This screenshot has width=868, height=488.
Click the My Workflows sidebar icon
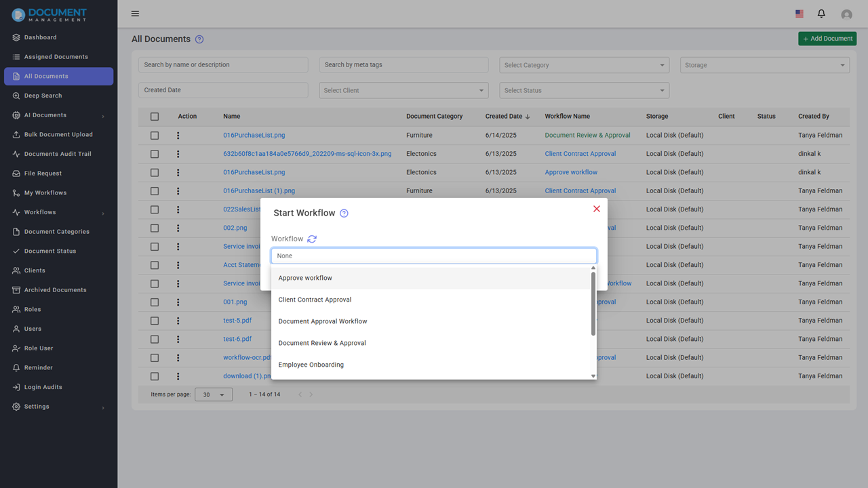point(16,193)
